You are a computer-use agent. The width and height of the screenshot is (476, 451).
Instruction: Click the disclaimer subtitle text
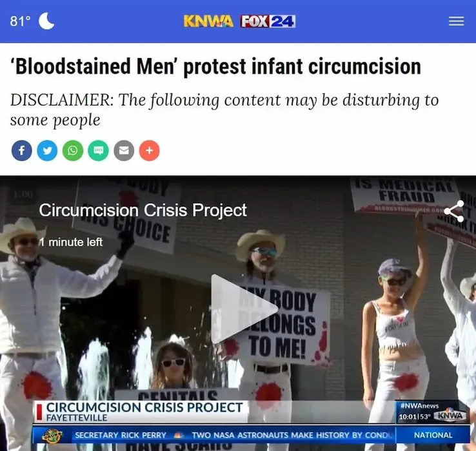click(224, 110)
